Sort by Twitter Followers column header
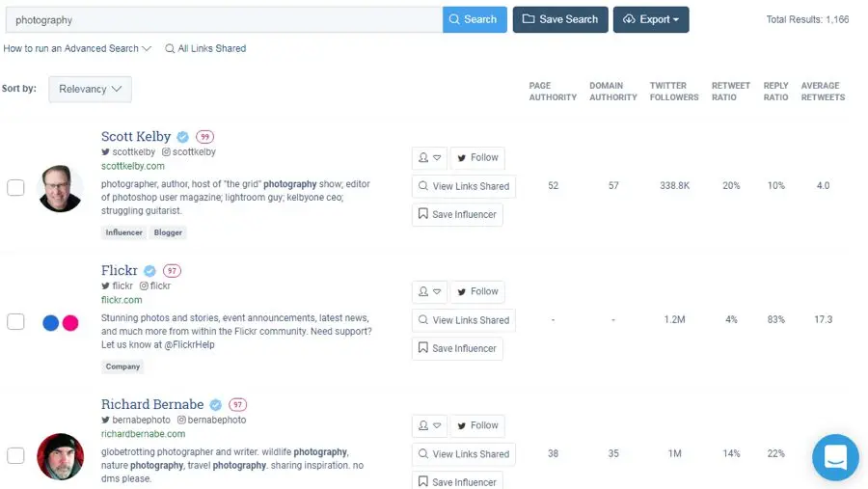The image size is (868, 489). 674,92
